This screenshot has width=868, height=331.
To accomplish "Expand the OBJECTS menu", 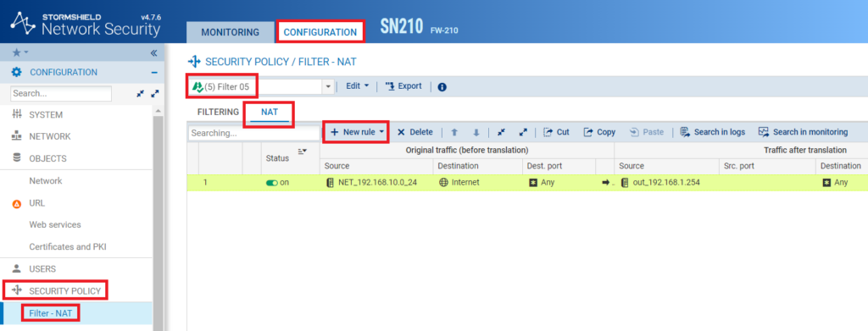I will tap(47, 158).
